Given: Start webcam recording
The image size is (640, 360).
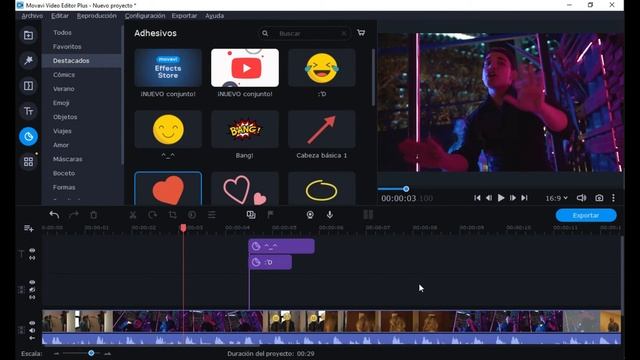Looking at the screenshot, I should pos(310,215).
